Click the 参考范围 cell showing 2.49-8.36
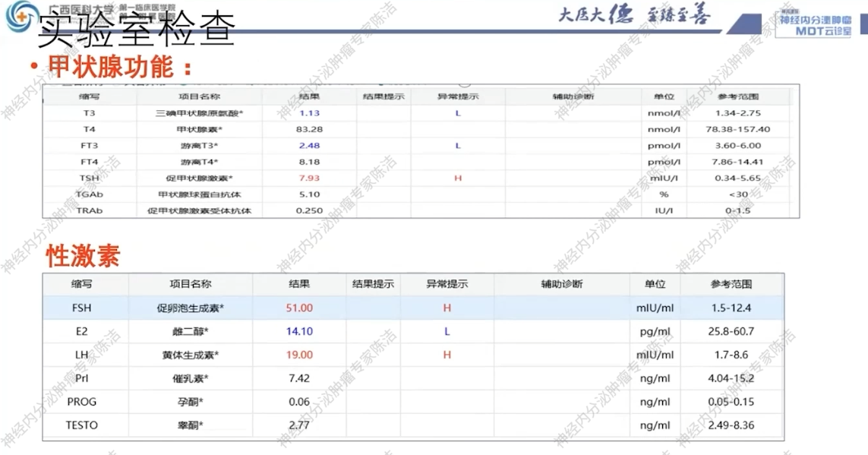Viewport: 868px width, 455px height. (x=731, y=425)
